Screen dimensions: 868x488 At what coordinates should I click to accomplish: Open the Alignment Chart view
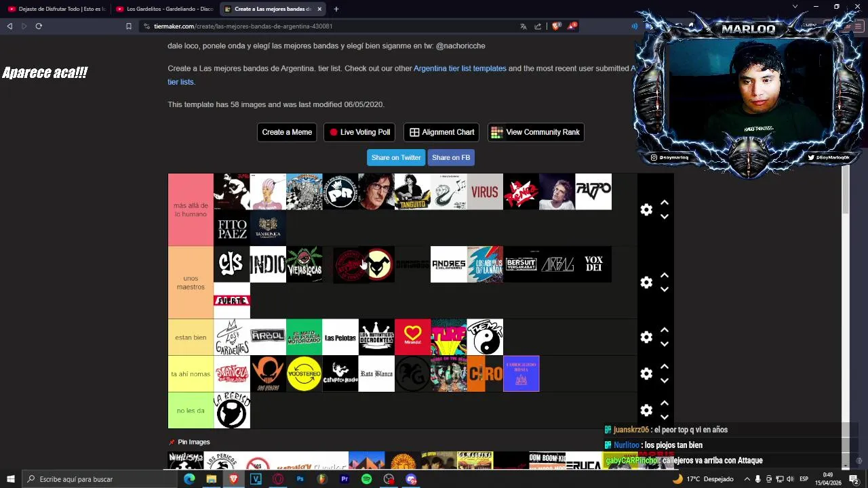click(x=441, y=132)
